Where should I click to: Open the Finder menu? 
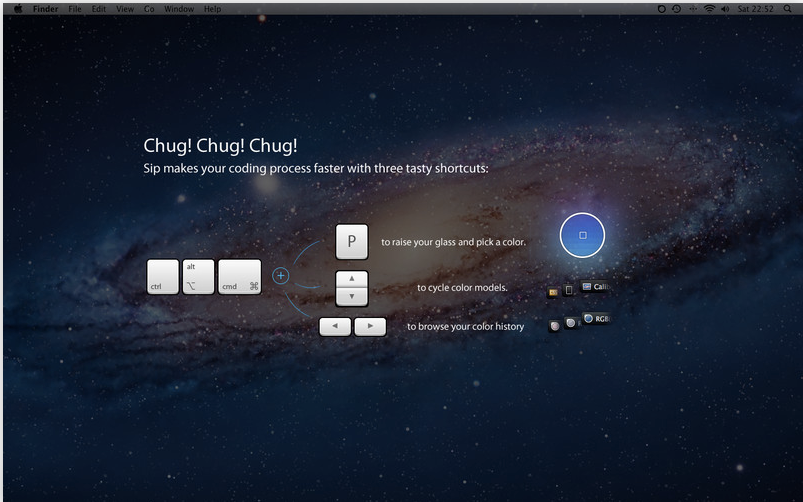tap(46, 9)
